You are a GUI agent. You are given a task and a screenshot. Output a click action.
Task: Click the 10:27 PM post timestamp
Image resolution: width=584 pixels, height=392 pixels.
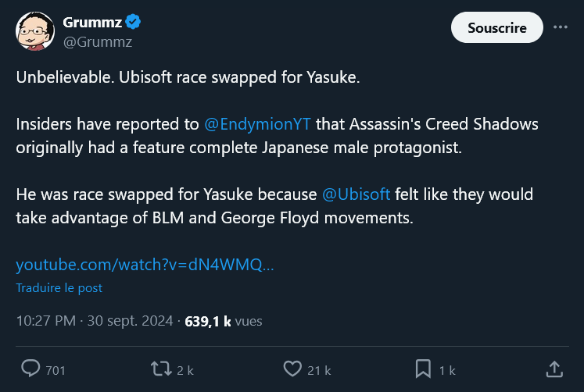click(45, 321)
